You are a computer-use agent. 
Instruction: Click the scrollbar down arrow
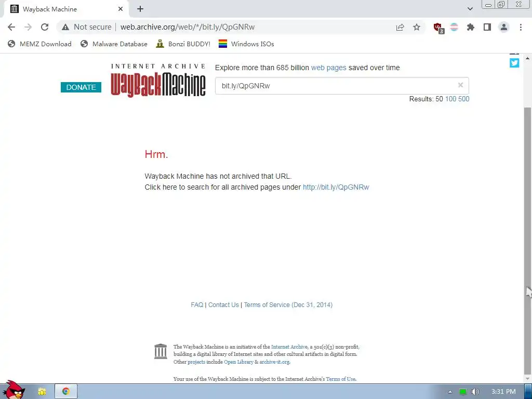pyautogui.click(x=527, y=379)
